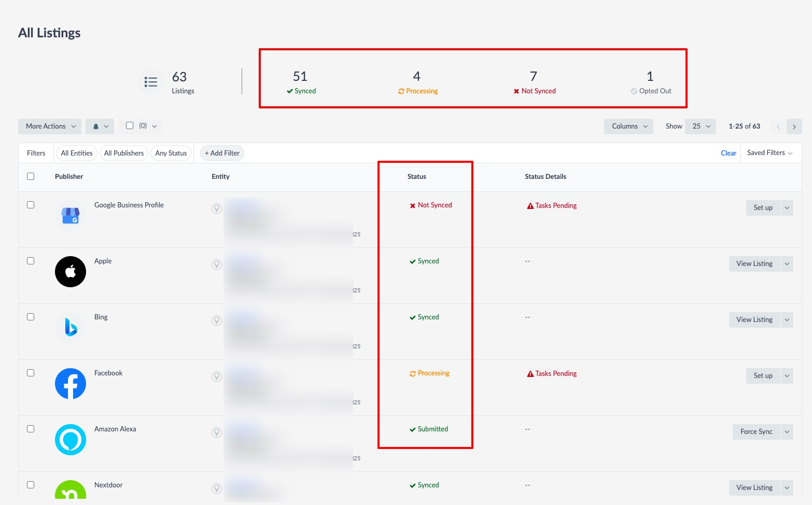The width and height of the screenshot is (812, 505).
Task: Check the Amazon Alexa row checkbox
Action: [31, 429]
